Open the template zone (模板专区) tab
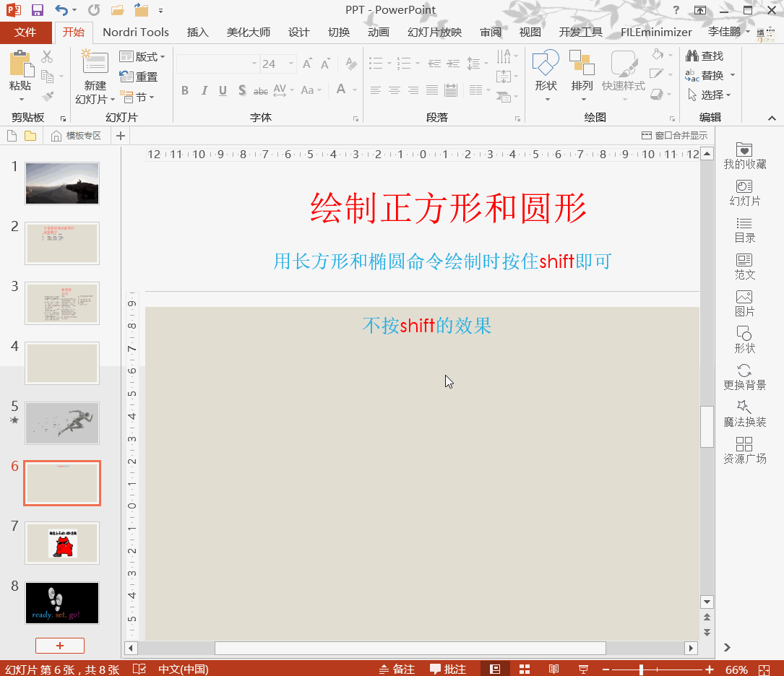784x676 pixels. pos(77,136)
